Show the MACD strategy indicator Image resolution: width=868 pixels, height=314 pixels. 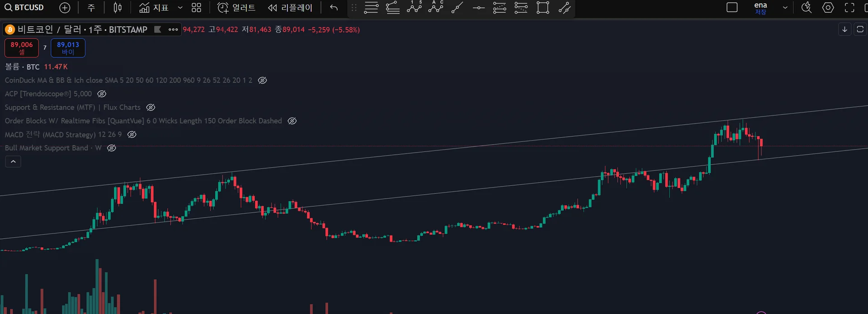(x=132, y=135)
